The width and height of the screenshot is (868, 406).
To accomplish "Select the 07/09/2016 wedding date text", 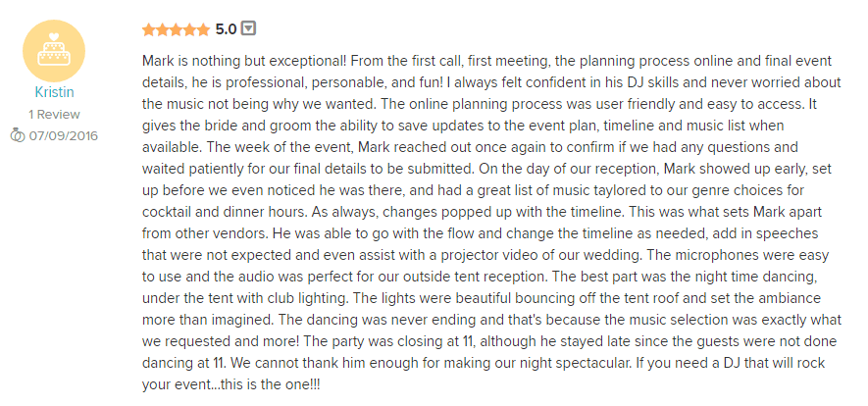I will click(x=63, y=135).
